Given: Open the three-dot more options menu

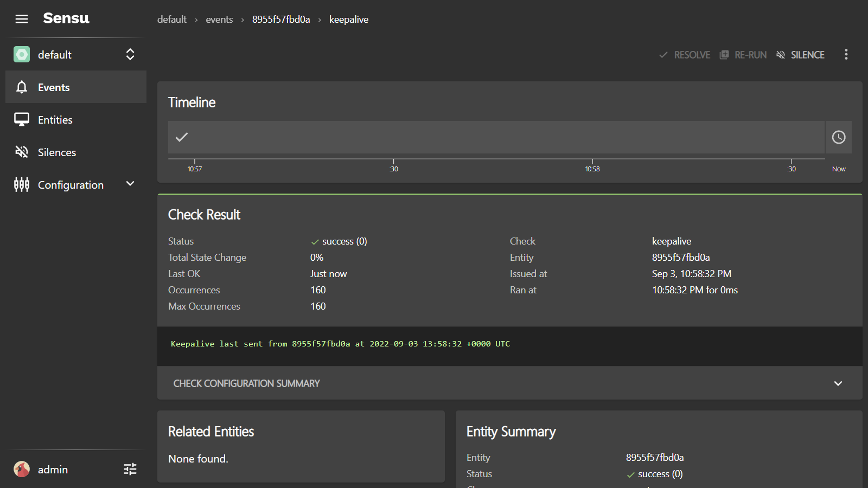Looking at the screenshot, I should tap(846, 54).
